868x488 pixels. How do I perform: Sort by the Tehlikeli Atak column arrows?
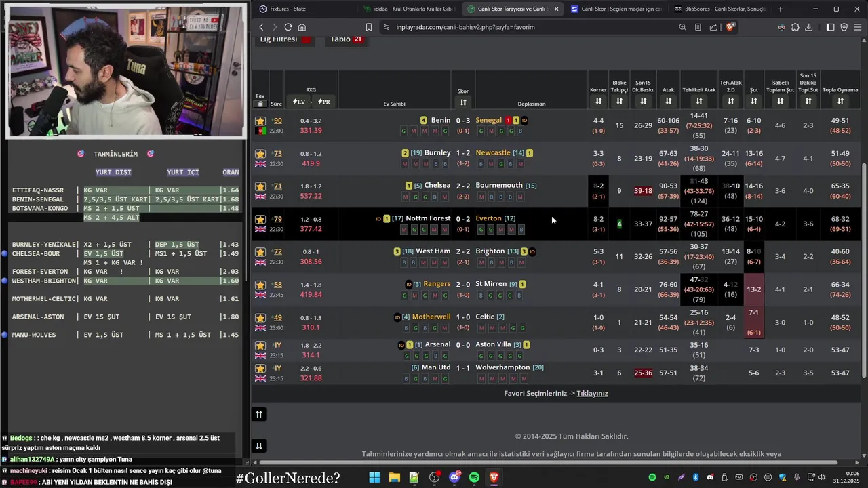coord(699,101)
